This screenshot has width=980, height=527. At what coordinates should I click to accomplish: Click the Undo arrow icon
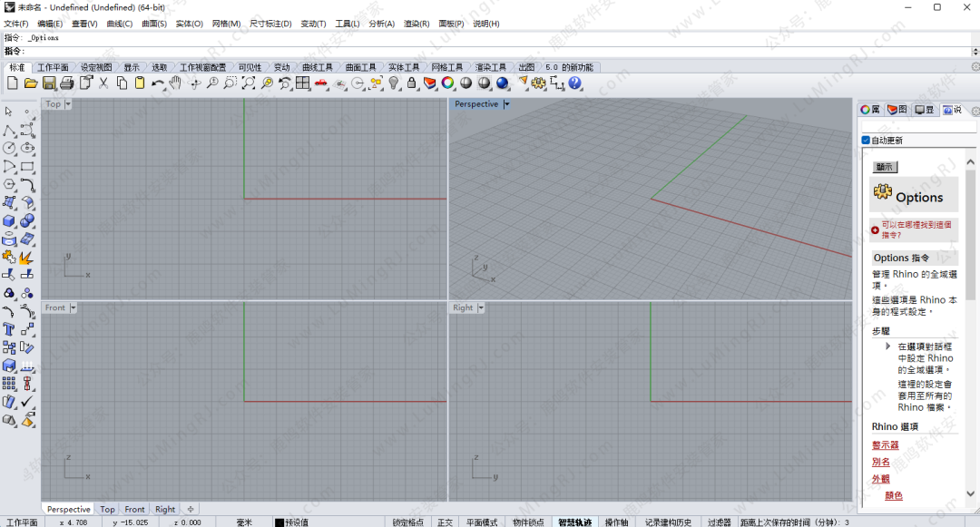point(158,83)
